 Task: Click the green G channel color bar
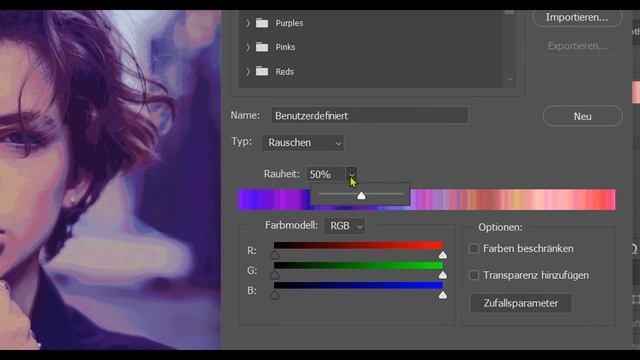[x=358, y=265]
